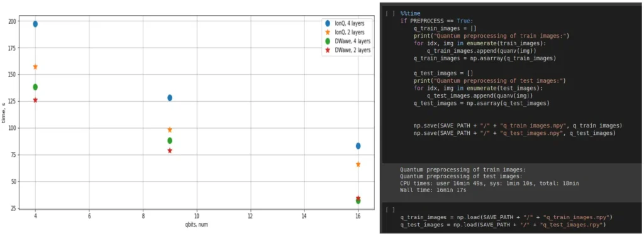Viewport: 644px width, 236px height.
Task: Click the 'CPU times' output line
Action: pyautogui.click(x=489, y=183)
